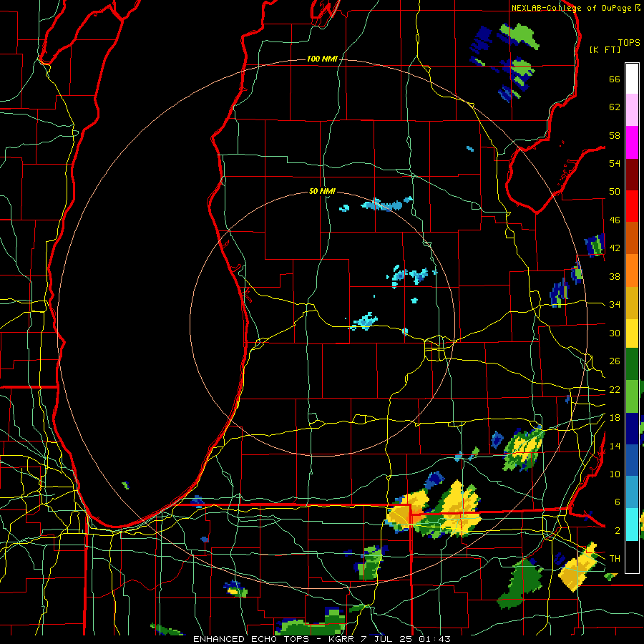
Task: Click the NEXLAB-College of DuPage label
Action: coord(575,8)
